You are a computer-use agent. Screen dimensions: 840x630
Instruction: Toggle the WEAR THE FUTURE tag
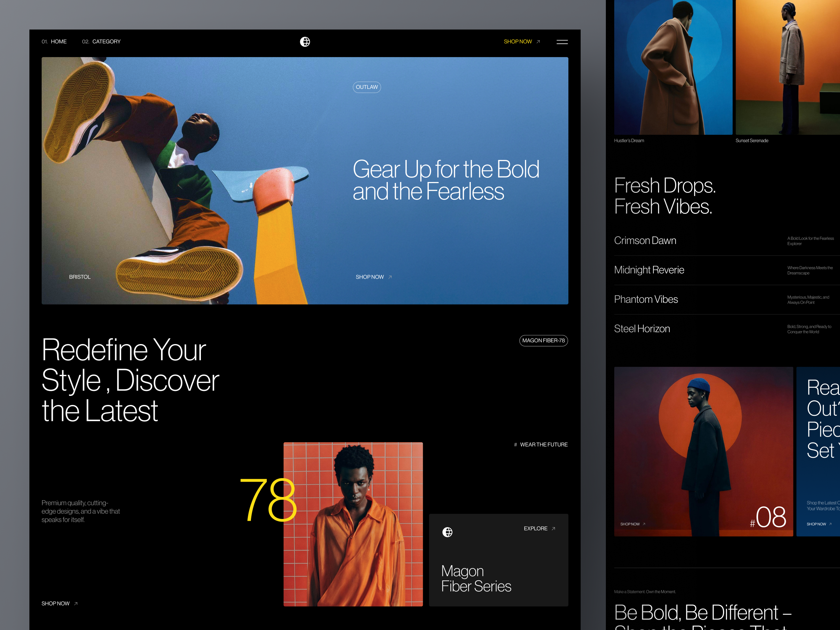[x=544, y=444]
